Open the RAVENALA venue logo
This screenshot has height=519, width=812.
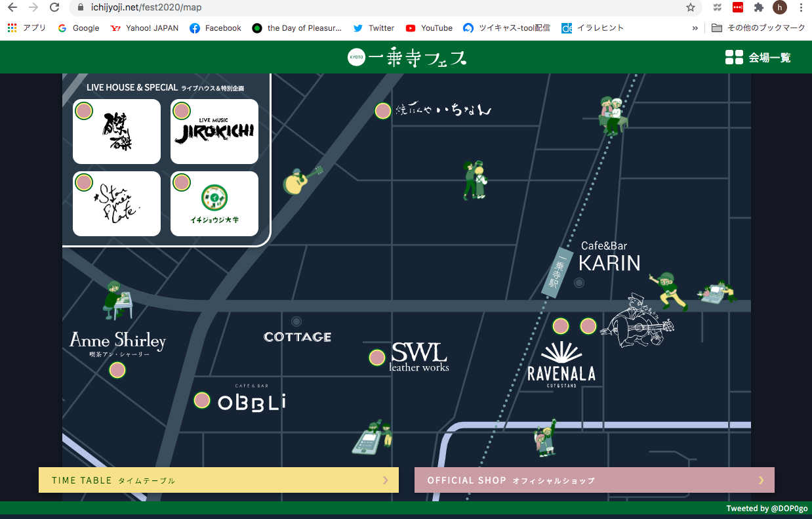[561, 365]
